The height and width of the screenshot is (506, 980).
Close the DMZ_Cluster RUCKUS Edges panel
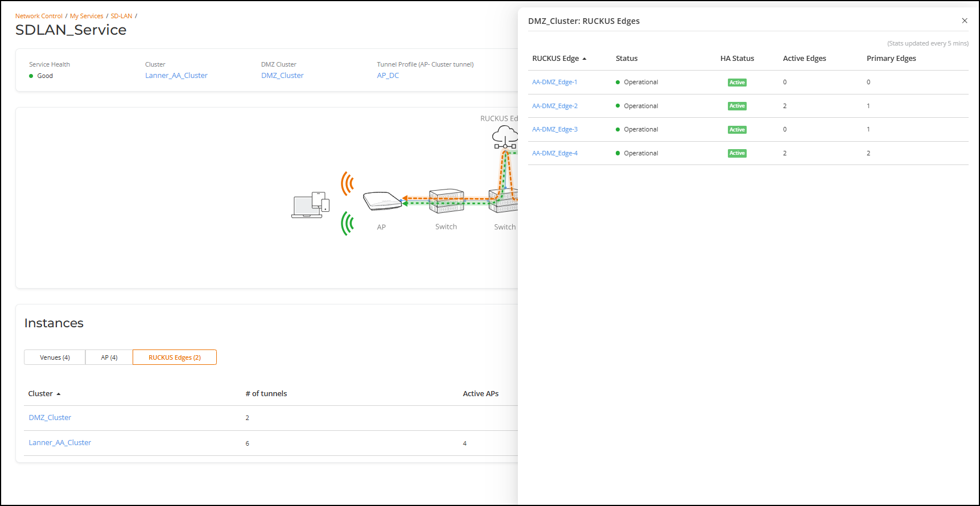pyautogui.click(x=964, y=21)
